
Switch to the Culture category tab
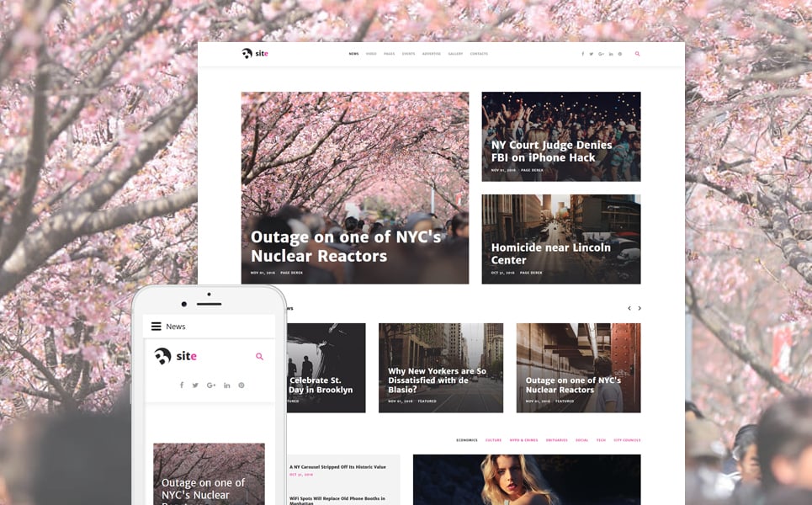[493, 440]
